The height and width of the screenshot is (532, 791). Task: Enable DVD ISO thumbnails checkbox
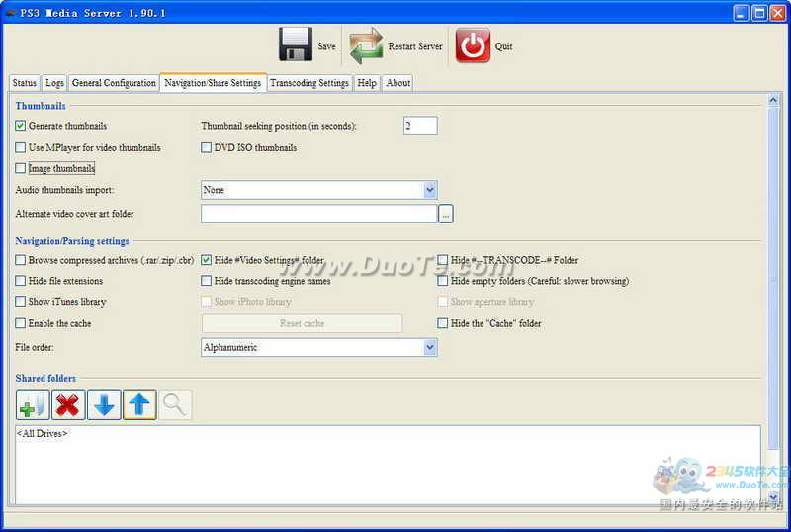206,147
